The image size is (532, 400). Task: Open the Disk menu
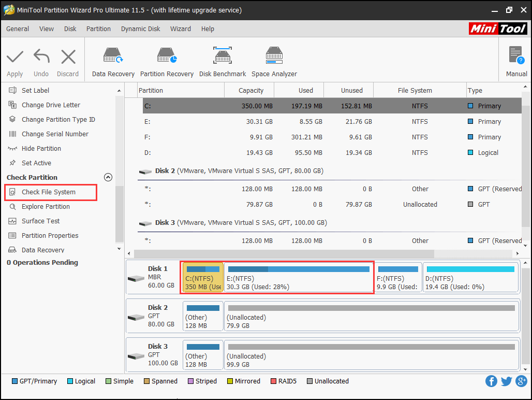70,29
